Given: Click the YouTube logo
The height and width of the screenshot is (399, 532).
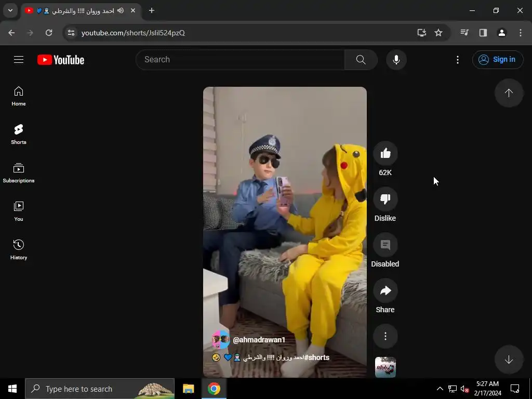Looking at the screenshot, I should coord(61,60).
